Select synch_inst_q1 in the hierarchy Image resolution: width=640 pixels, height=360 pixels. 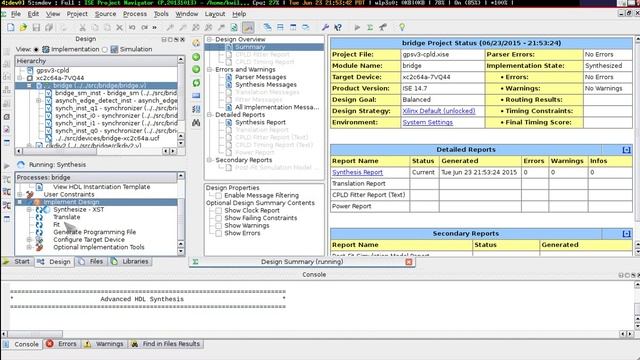116,108
